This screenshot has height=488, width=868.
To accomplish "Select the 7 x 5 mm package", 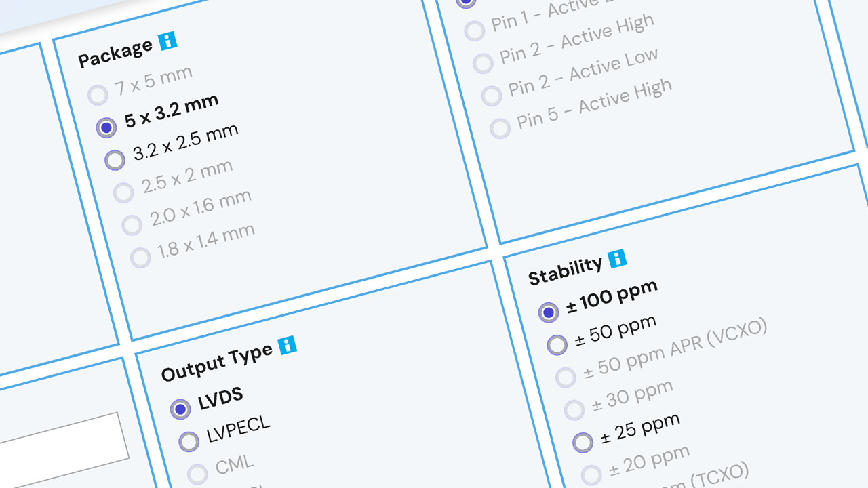I will 98,95.
